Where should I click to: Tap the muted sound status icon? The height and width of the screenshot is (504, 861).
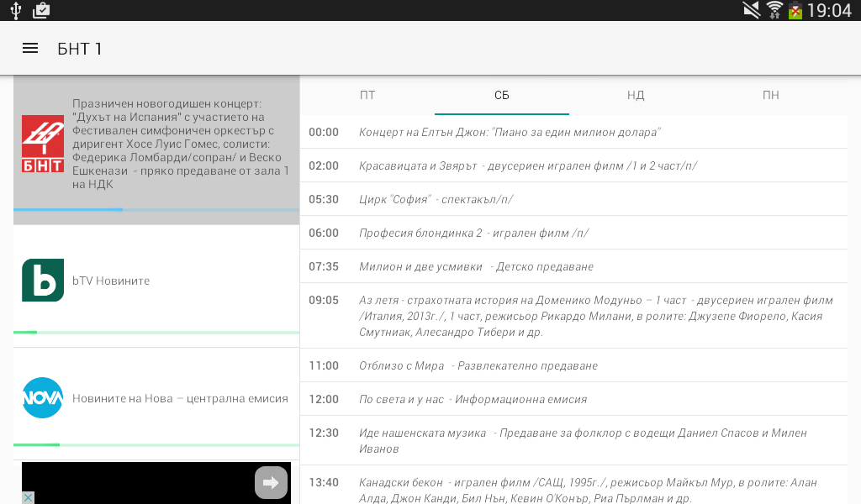(751, 10)
